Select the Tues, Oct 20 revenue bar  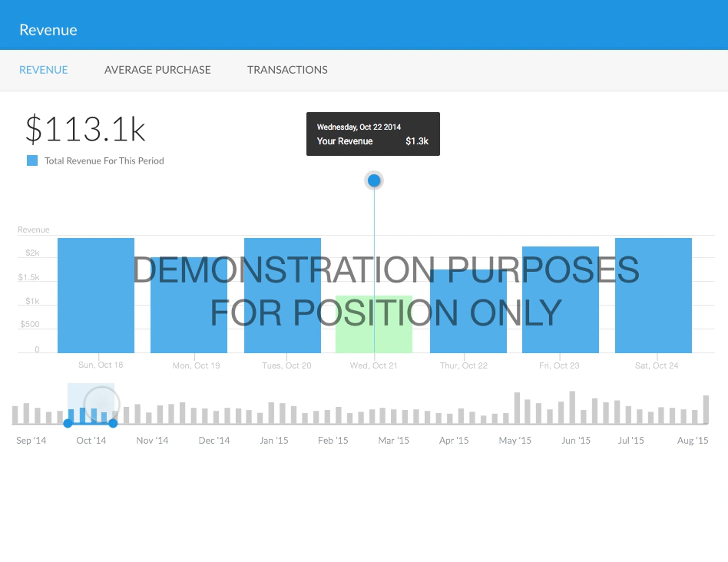click(x=282, y=295)
